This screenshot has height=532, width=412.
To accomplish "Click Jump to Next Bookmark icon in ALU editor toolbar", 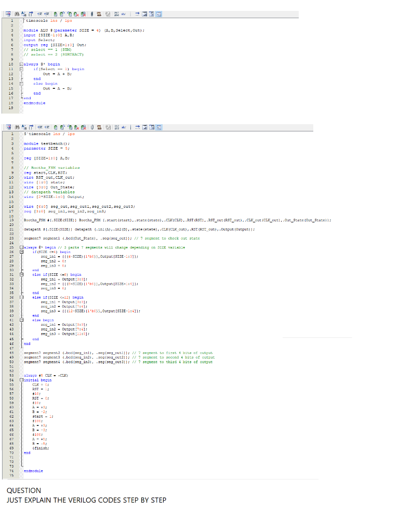I will [62, 14].
